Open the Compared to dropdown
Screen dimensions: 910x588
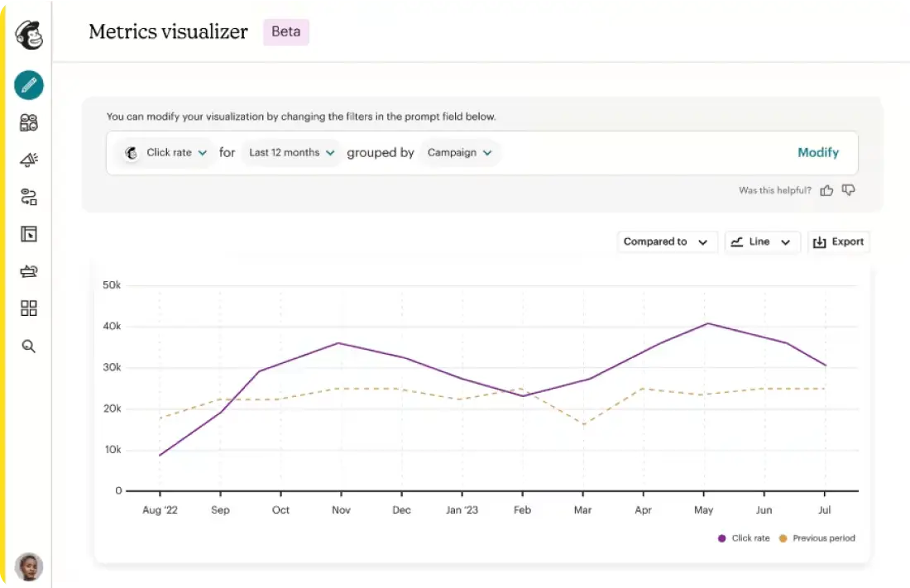pos(666,242)
